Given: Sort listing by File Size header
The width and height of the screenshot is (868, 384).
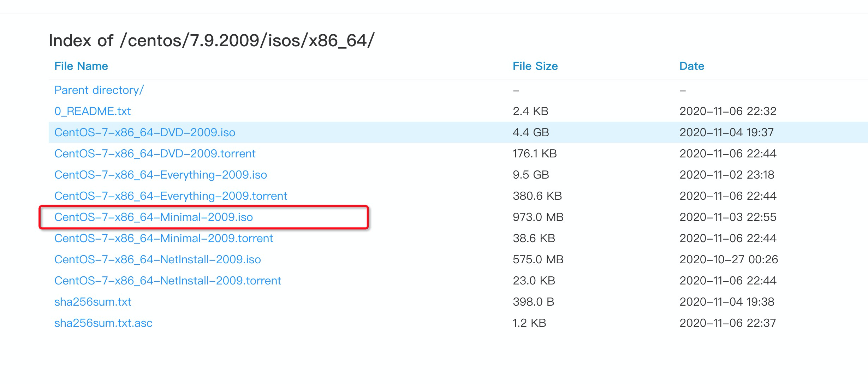Looking at the screenshot, I should point(535,66).
